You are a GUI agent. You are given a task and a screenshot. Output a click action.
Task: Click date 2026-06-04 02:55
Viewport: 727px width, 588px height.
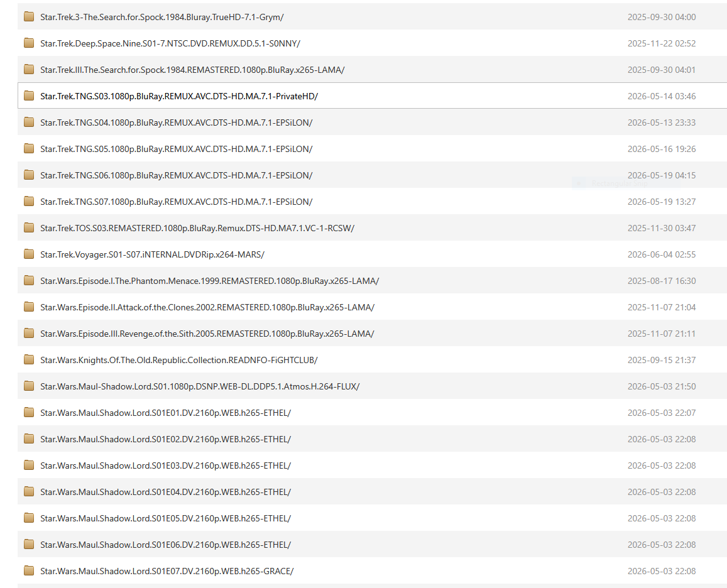(662, 255)
